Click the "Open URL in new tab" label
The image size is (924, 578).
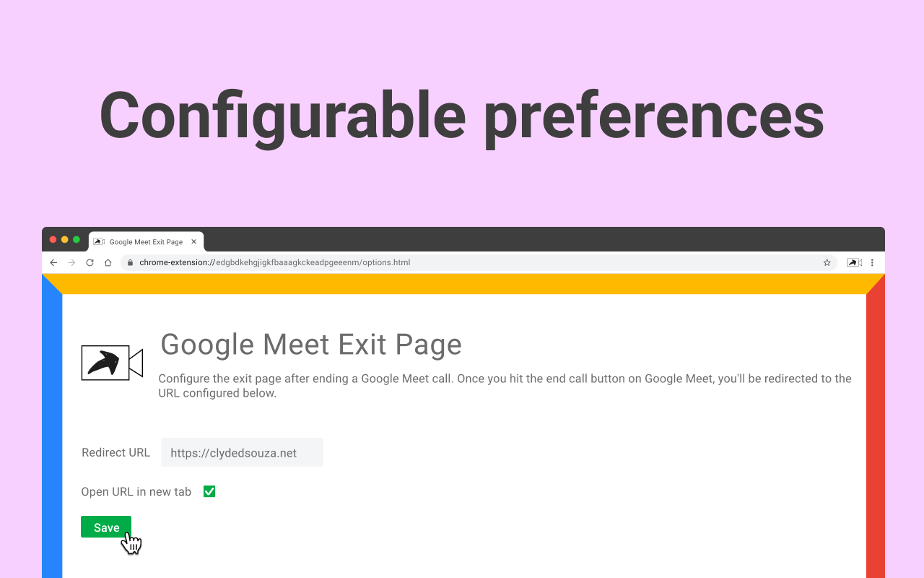(136, 492)
